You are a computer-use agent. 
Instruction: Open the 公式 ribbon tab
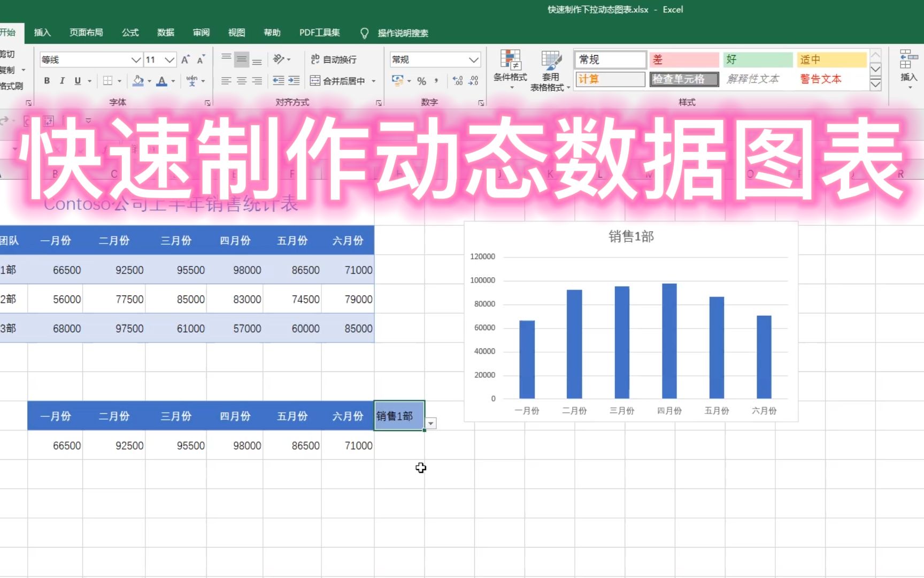pos(130,33)
